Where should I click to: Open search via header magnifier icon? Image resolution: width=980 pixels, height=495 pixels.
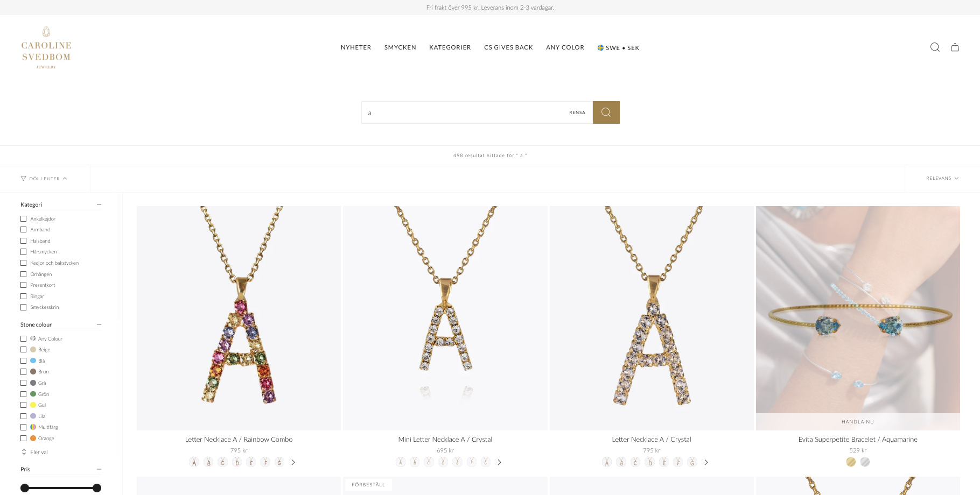tap(935, 47)
